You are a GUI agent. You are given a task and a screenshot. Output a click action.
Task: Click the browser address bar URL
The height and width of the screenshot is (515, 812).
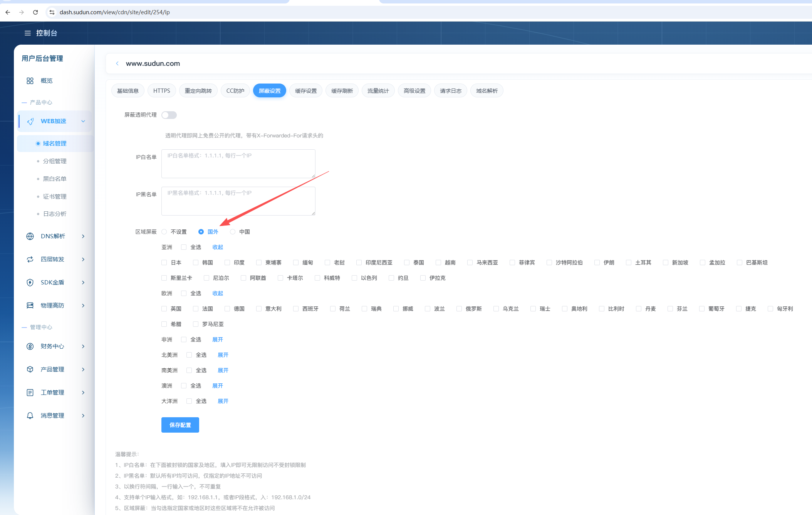[x=115, y=12]
